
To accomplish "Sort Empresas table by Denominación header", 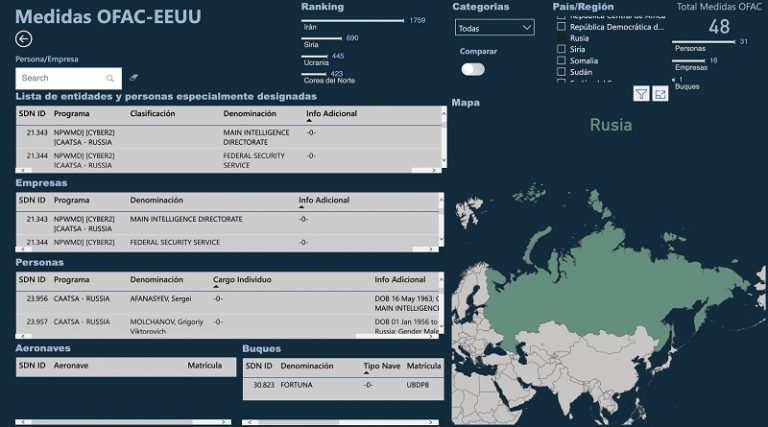I will pyautogui.click(x=156, y=200).
